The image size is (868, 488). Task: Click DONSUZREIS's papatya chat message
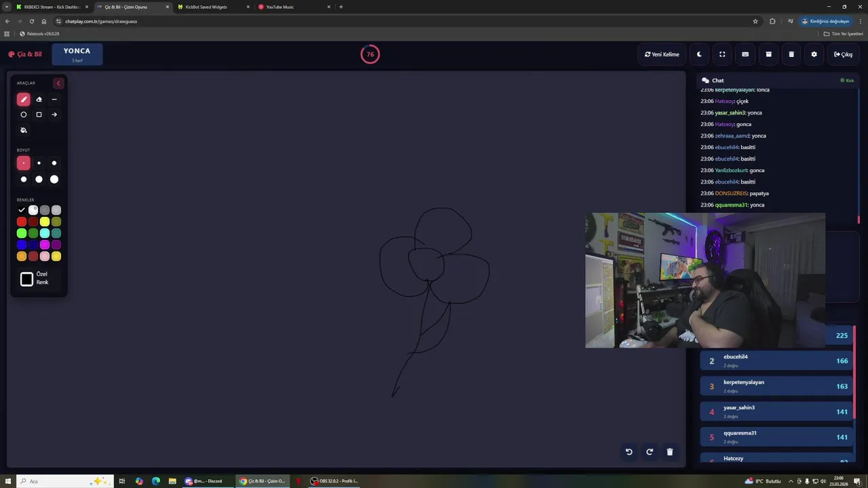click(734, 193)
